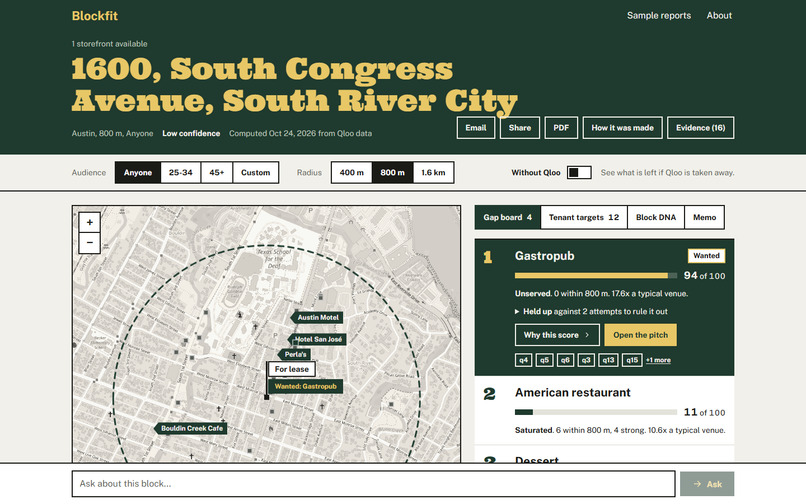Viewport: 806px width, 504px height.
Task: Click the Perla's map label
Action: [295, 354]
